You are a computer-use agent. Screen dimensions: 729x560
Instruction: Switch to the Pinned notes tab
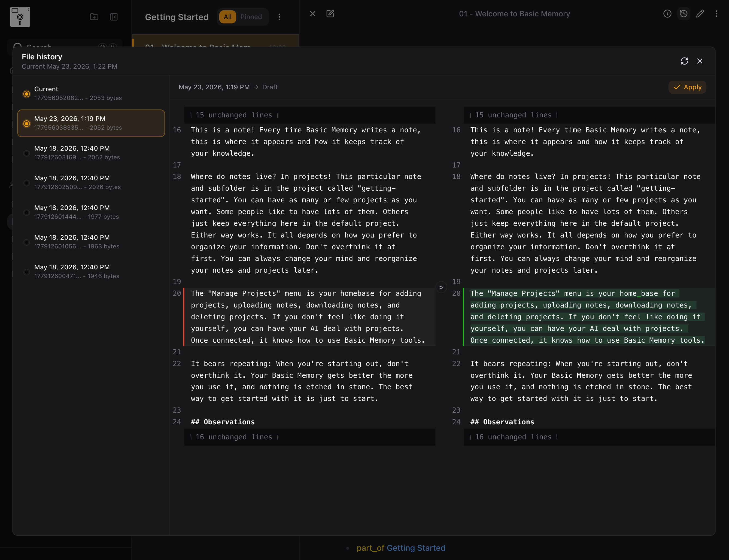[251, 17]
